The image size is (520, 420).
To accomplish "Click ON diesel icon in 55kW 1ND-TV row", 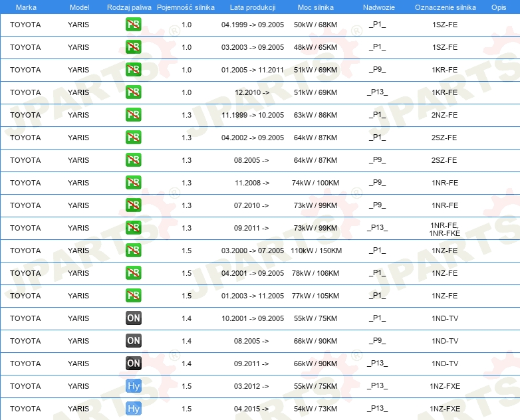I will pos(133,318).
